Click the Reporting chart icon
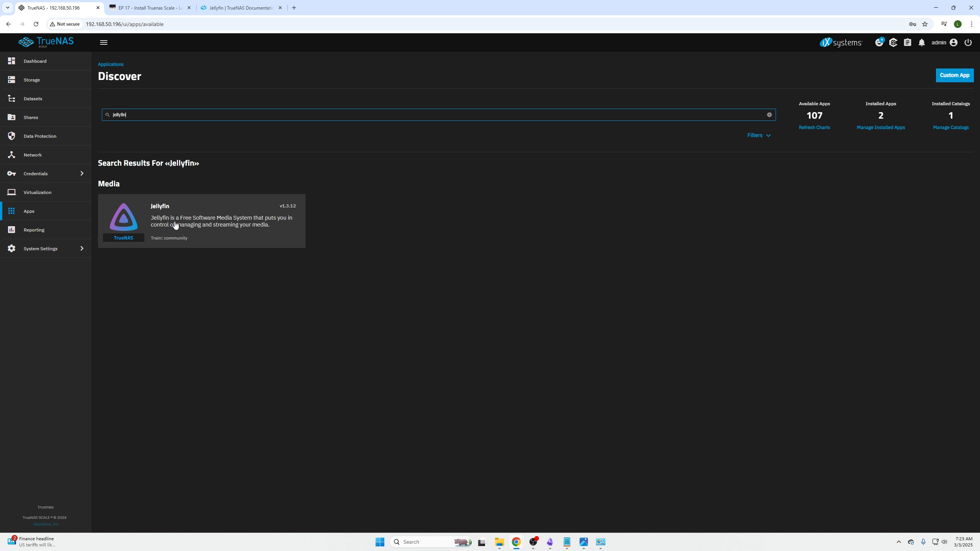The image size is (980, 551). [11, 230]
